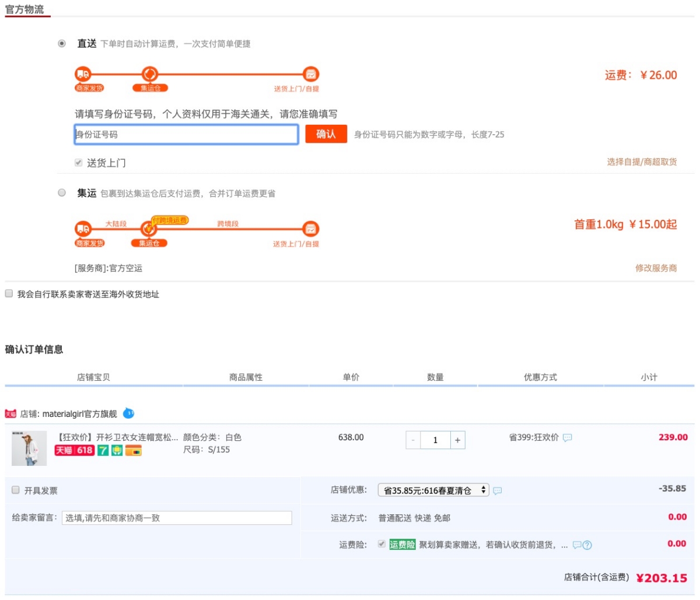Click the question mark help icon for 运费险
Viewport: 700px width, 600px height.
pos(587,545)
